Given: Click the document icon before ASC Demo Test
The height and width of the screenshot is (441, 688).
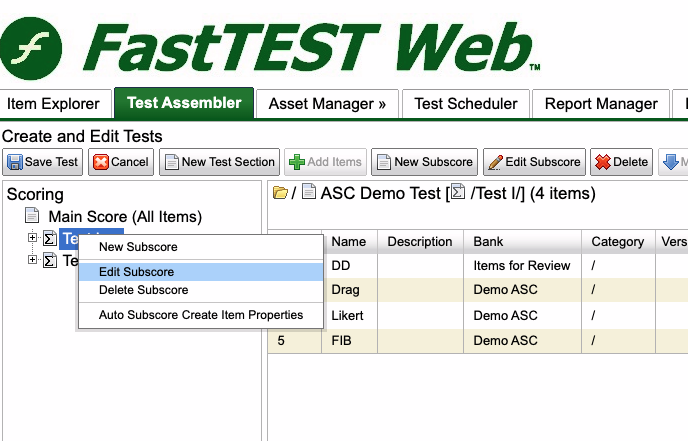Looking at the screenshot, I should (x=309, y=191).
